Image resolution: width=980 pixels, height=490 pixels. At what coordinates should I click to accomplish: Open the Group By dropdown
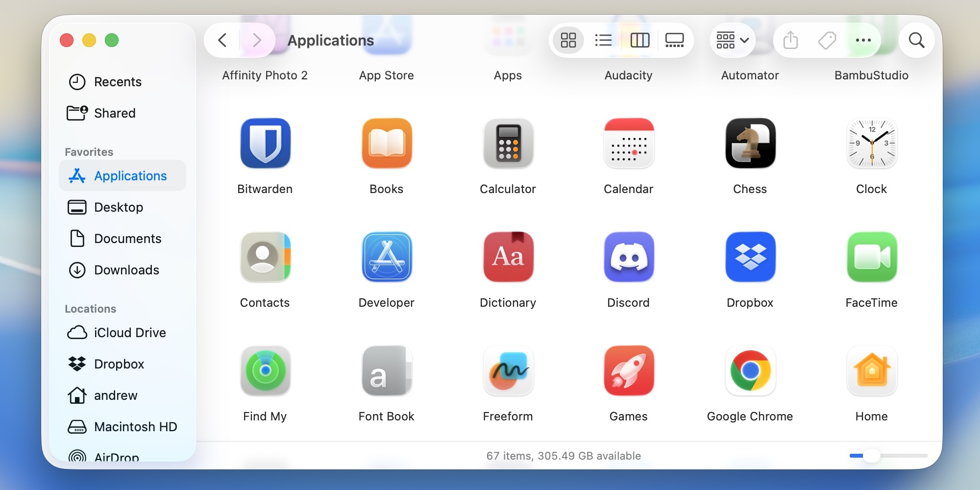click(732, 40)
